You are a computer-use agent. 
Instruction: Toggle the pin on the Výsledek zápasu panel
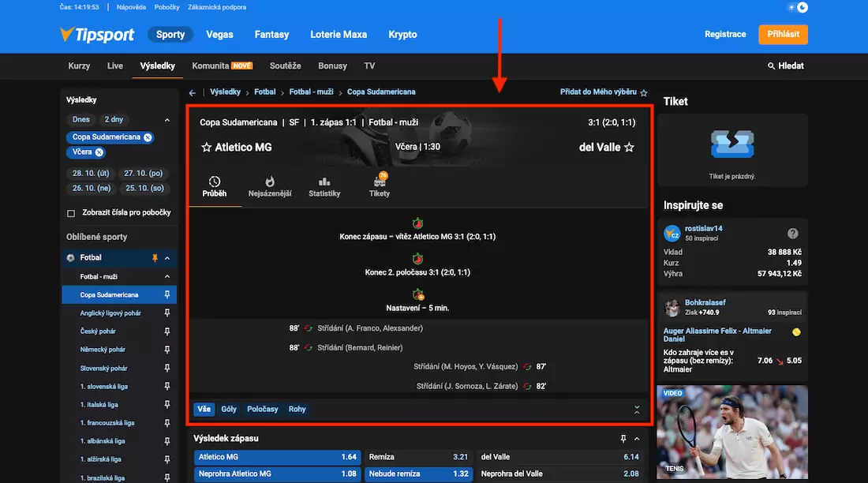point(623,438)
